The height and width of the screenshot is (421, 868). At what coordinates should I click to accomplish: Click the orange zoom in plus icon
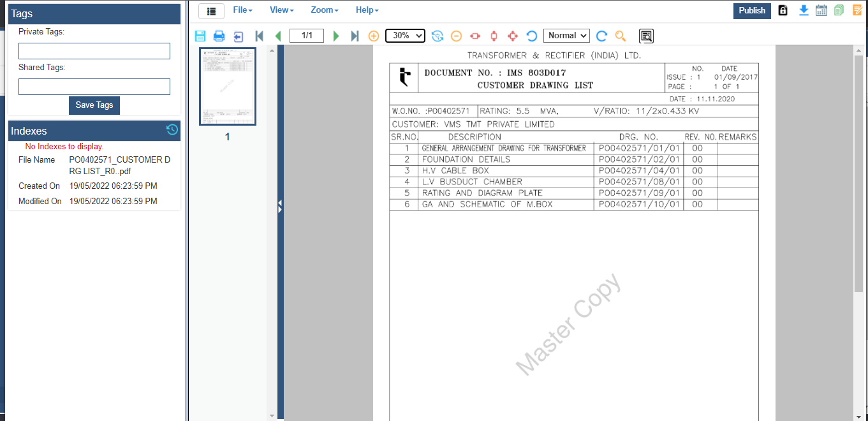coord(374,36)
